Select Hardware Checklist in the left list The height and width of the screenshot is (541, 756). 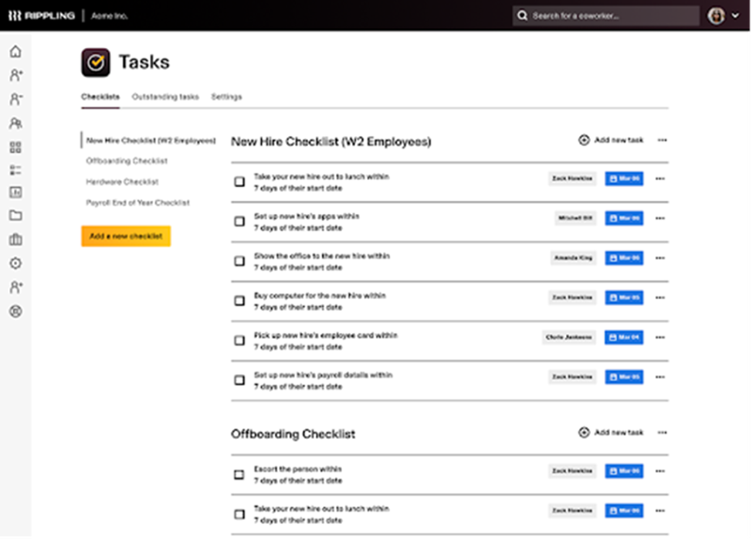tap(122, 182)
